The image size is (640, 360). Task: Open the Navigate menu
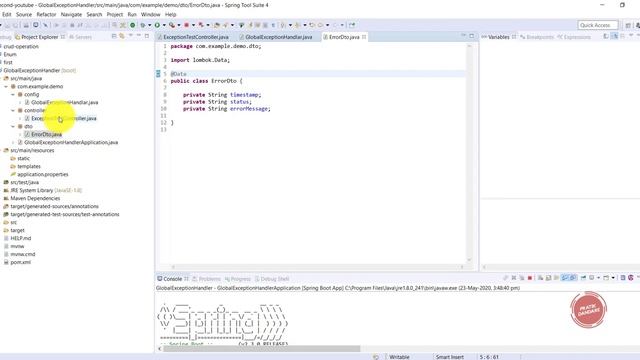(x=71, y=14)
